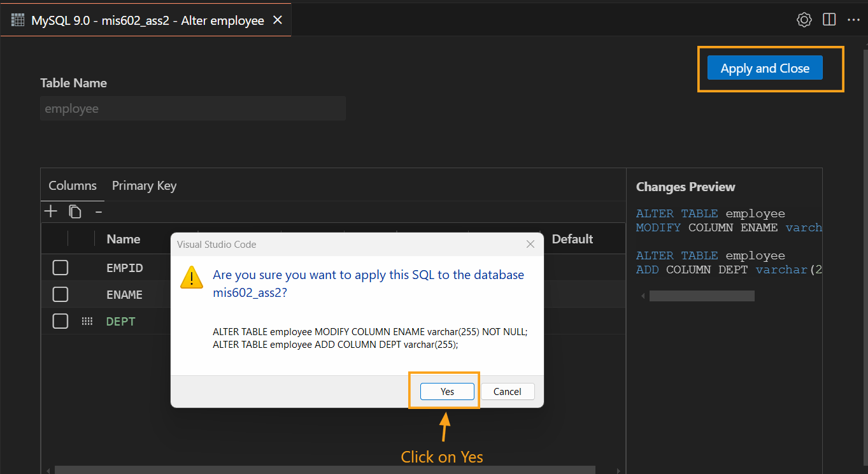Open the ellipsis more actions menu

853,19
